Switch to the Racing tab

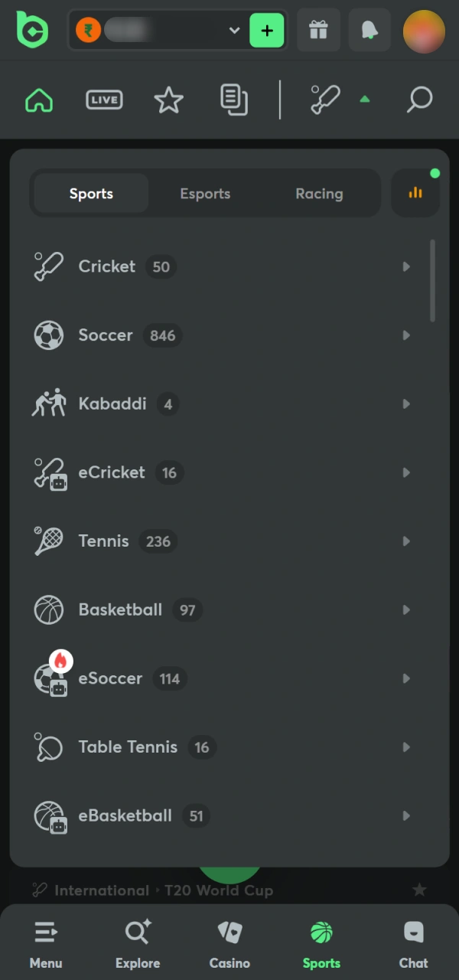point(319,193)
